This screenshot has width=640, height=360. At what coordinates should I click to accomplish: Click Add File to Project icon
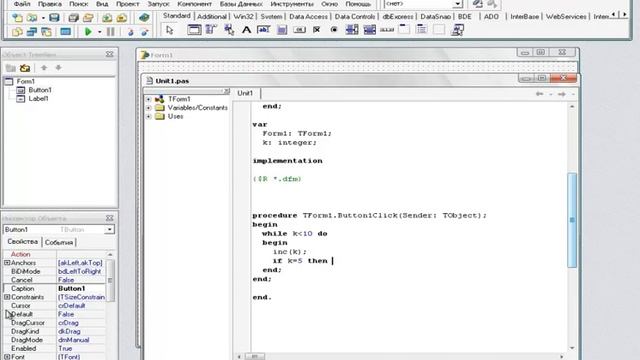(x=107, y=18)
